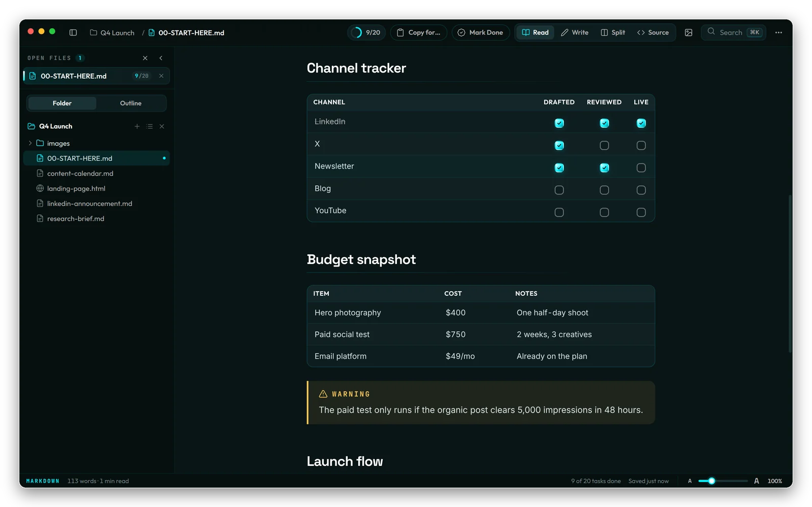This screenshot has width=812, height=507.
Task: Check Blog Reviewed checkbox
Action: (604, 190)
